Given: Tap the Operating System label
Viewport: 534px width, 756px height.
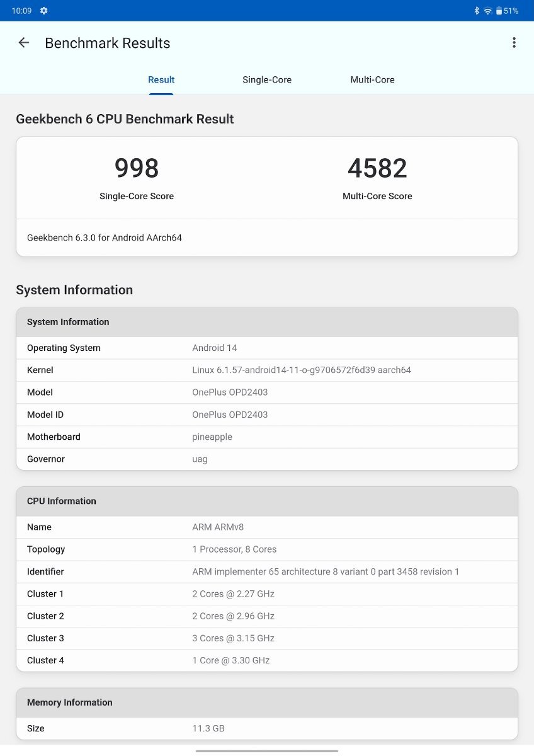Looking at the screenshot, I should click(64, 348).
